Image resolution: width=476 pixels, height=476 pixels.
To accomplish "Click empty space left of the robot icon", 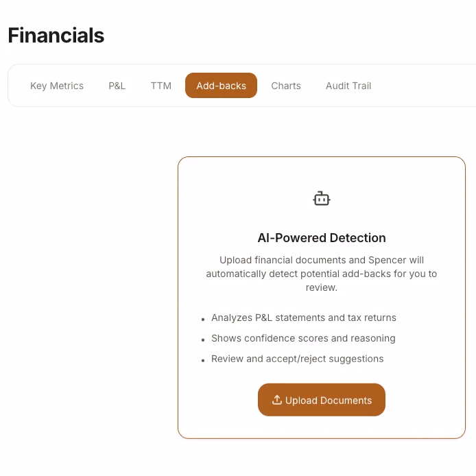I will (247, 199).
